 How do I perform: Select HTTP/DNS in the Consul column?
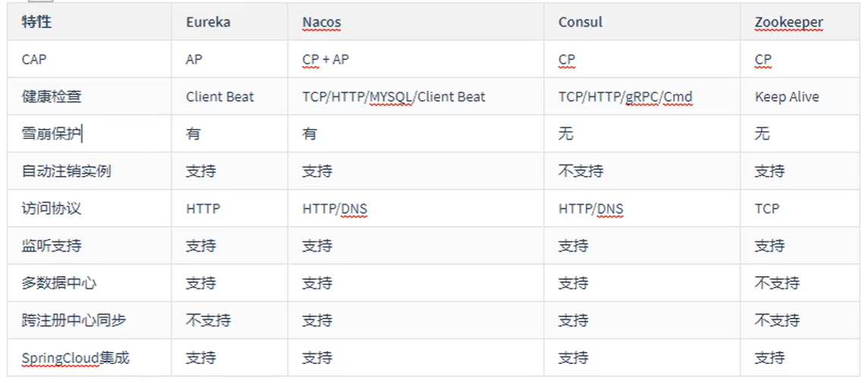pyautogui.click(x=591, y=208)
